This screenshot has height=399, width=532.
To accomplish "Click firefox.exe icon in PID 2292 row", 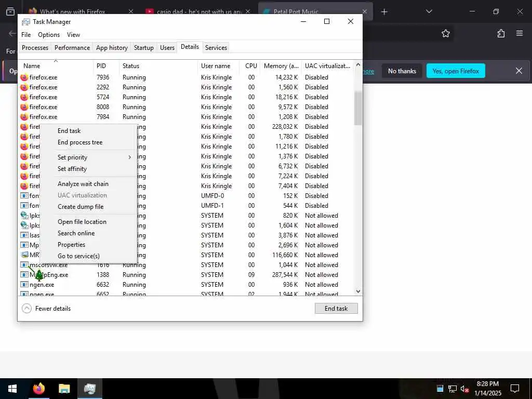I will 24,87.
